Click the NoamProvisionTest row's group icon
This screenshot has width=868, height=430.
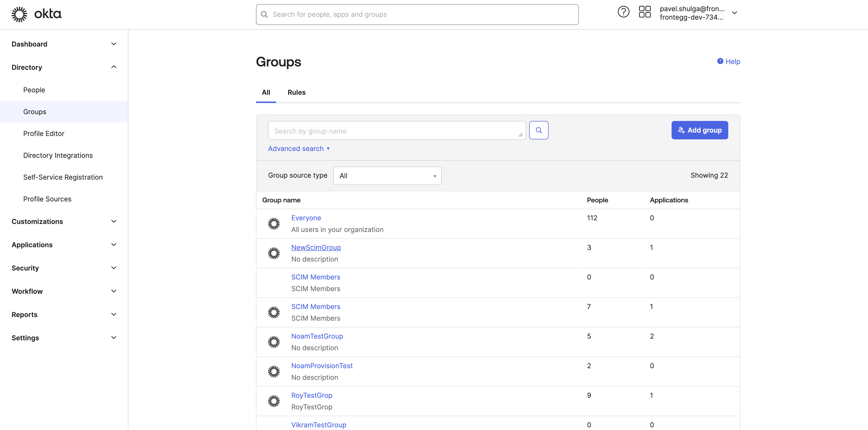pyautogui.click(x=274, y=372)
